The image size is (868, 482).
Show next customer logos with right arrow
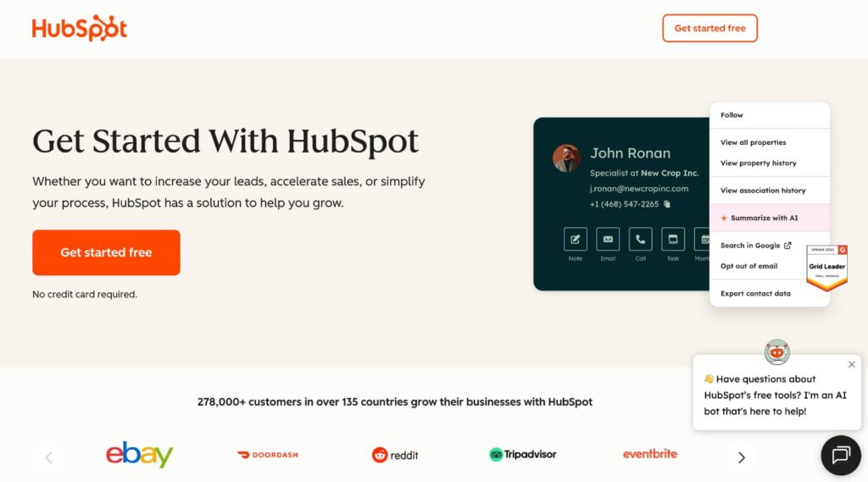click(x=742, y=457)
